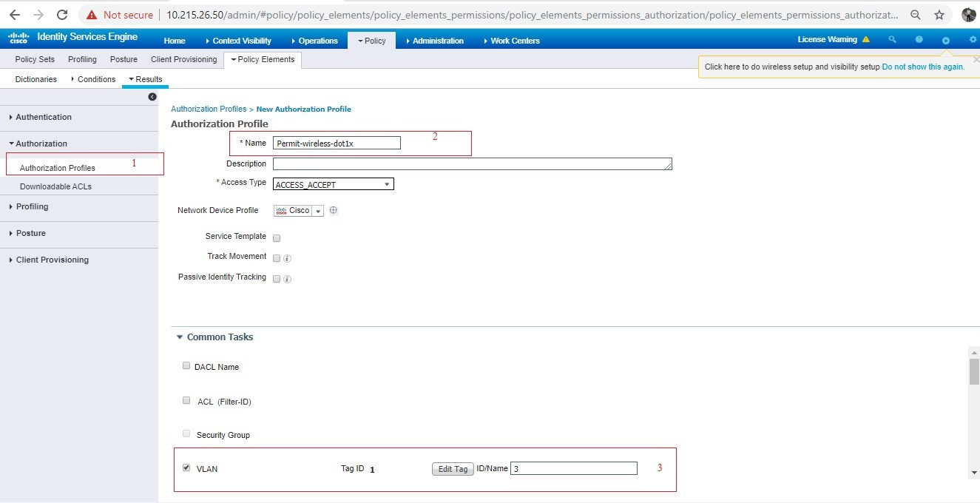Click Passive Identity Tracking info icon
The image size is (980, 503).
tap(287, 280)
